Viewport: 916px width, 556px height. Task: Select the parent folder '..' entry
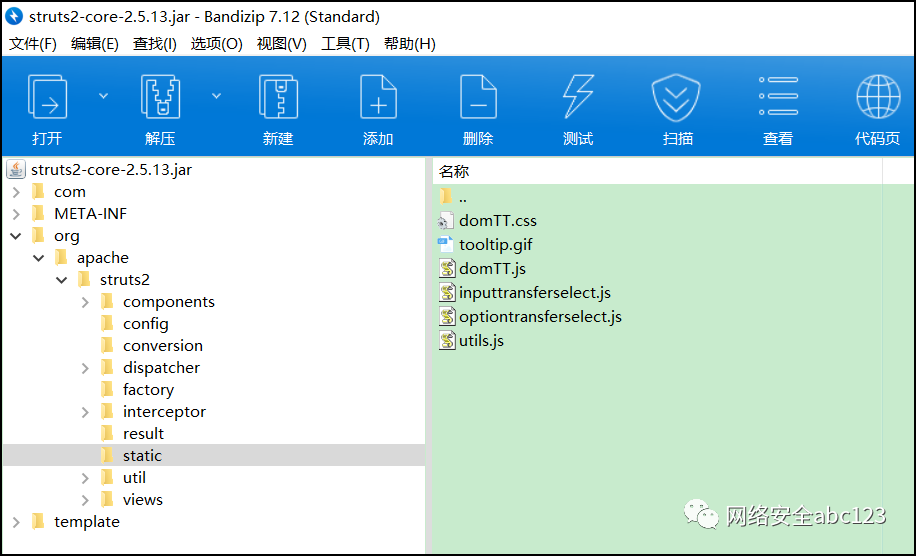tap(462, 197)
